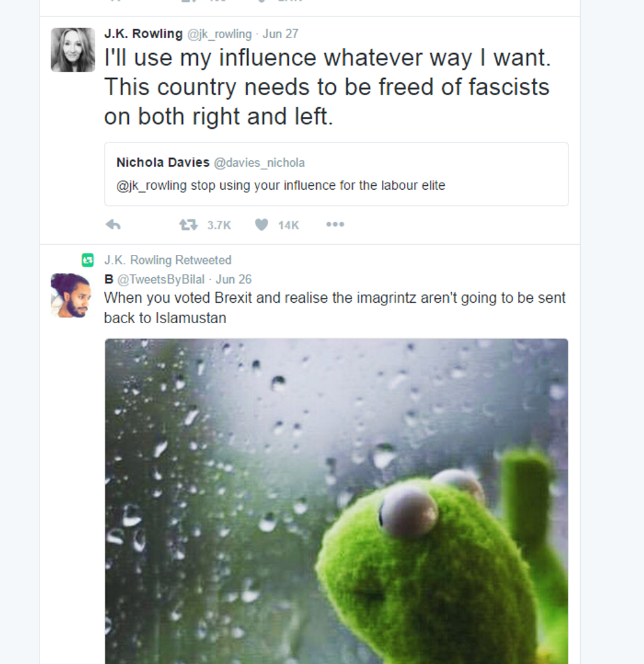Viewport: 644px width, 664px height.
Task: Click the @jk_rowling mention in quoted tweet
Action: coord(151,186)
